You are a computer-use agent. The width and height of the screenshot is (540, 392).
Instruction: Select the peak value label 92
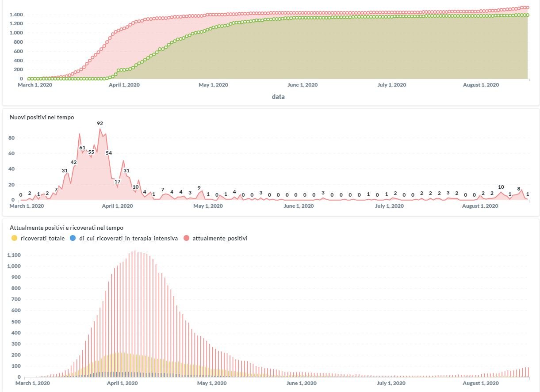(x=100, y=123)
